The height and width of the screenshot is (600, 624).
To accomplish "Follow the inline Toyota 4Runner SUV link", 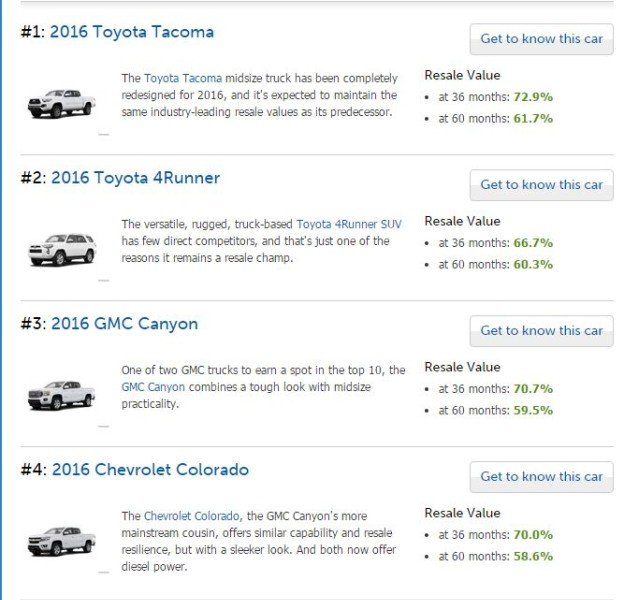I will [349, 224].
